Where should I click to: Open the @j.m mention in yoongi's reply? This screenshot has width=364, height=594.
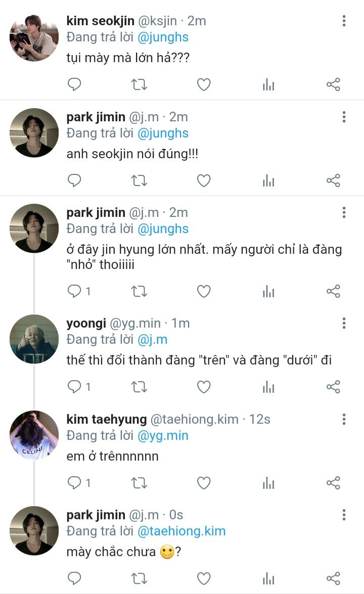[152, 339]
